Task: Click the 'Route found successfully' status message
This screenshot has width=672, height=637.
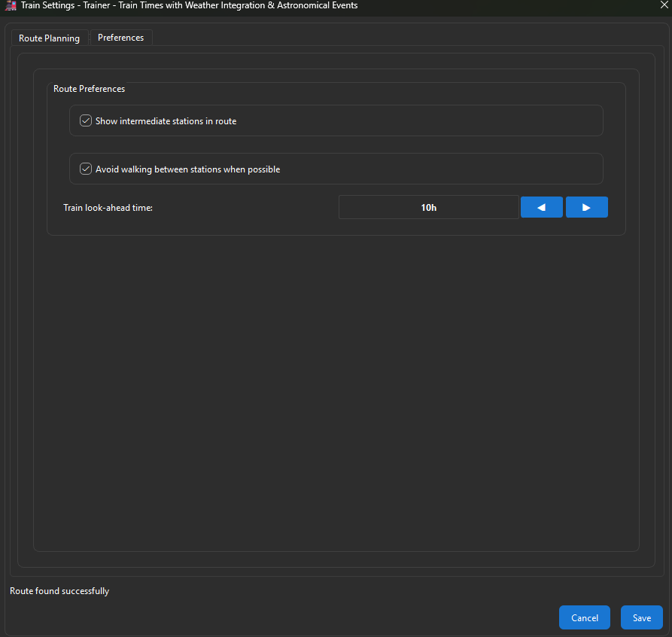Action: point(59,591)
